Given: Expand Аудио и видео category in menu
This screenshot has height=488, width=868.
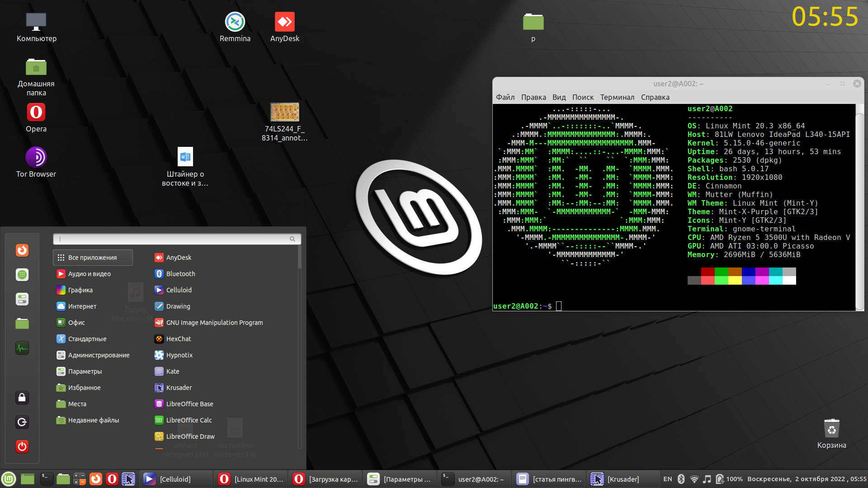Looking at the screenshot, I should 90,273.
